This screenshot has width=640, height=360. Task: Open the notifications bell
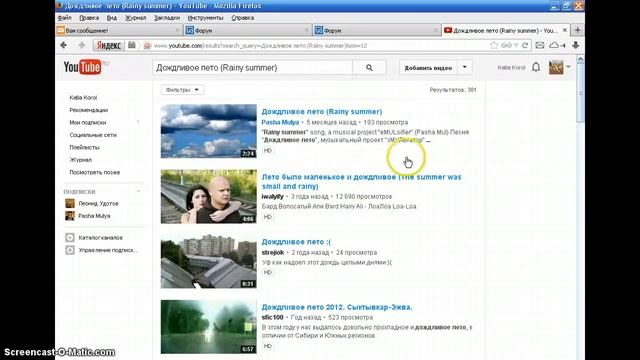click(536, 67)
